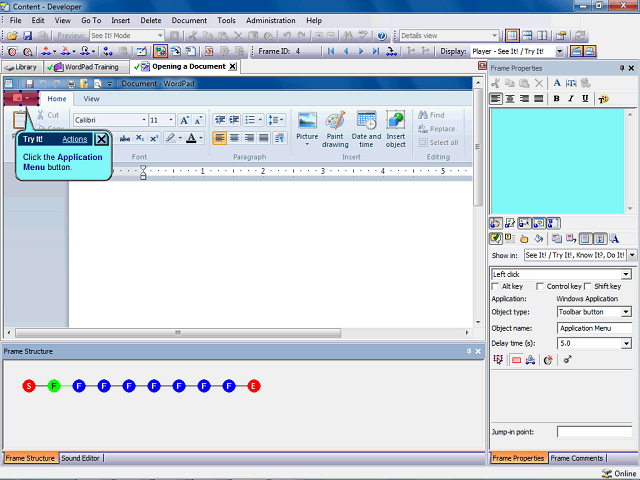Open the font size 11 dropdown
The width and height of the screenshot is (640, 480).
coord(171,120)
